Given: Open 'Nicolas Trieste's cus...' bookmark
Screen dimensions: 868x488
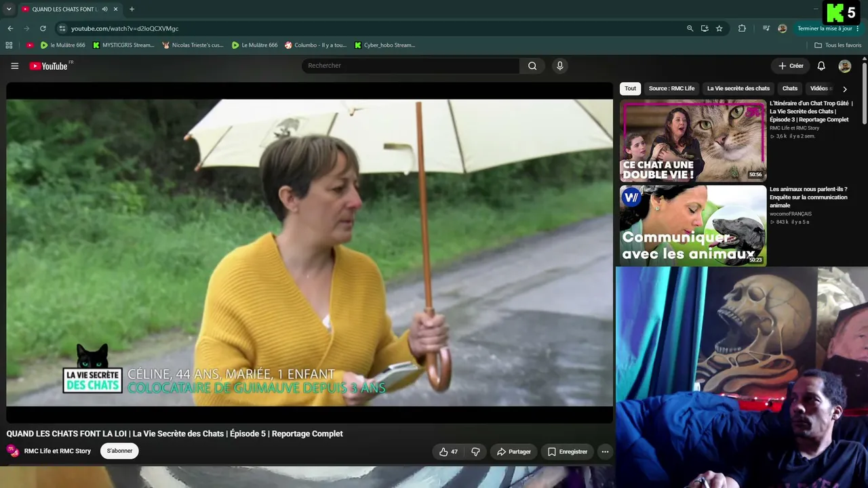Looking at the screenshot, I should pyautogui.click(x=193, y=45).
